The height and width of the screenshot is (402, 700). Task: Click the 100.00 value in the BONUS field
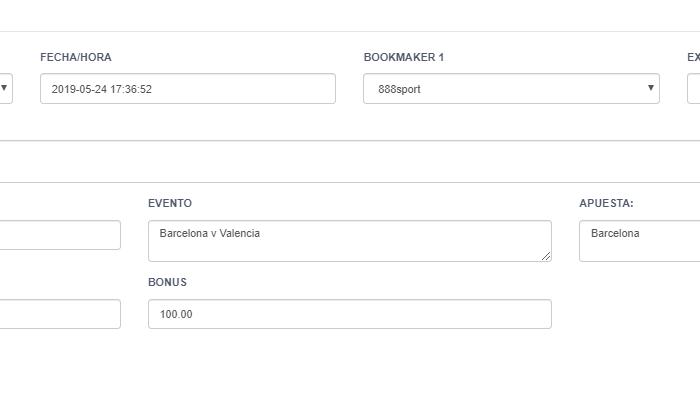tap(176, 314)
